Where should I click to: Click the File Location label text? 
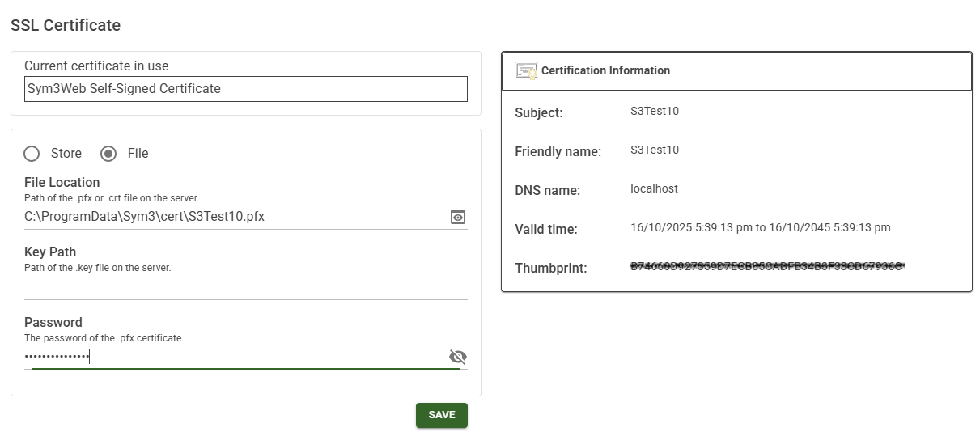point(62,183)
